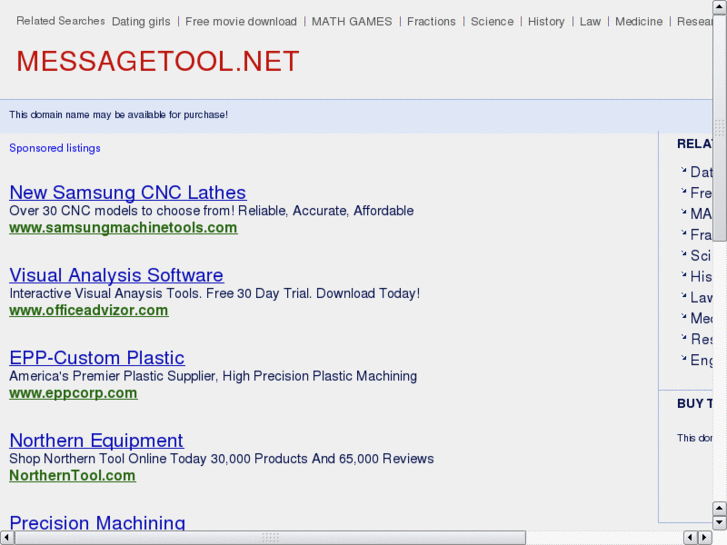Select Science related search in top bar
The image size is (727, 545).
pyautogui.click(x=492, y=21)
